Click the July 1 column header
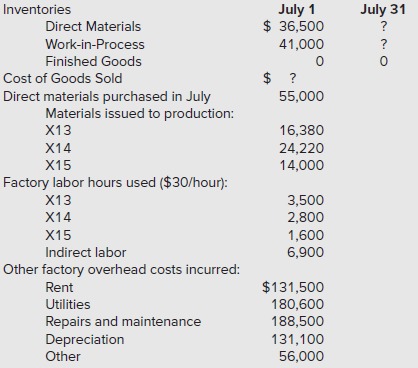 point(297,10)
